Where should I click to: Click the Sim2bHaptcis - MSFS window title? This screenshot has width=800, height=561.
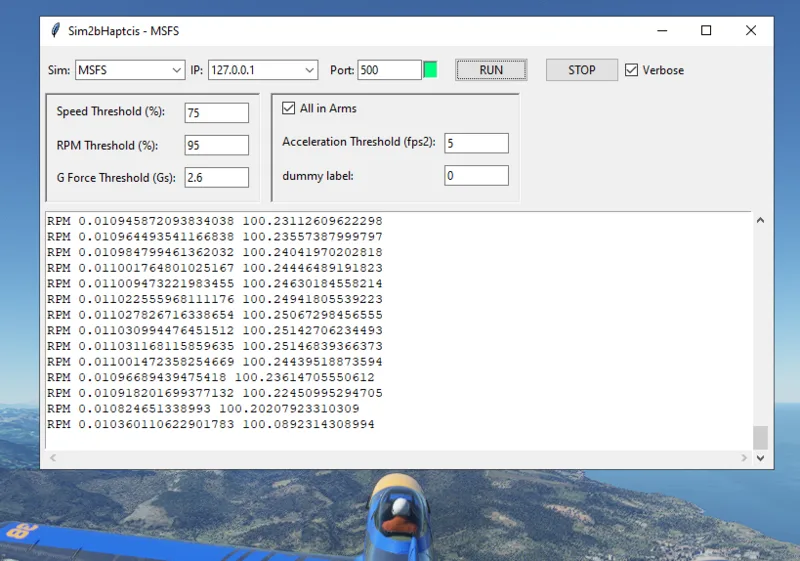tap(123, 31)
